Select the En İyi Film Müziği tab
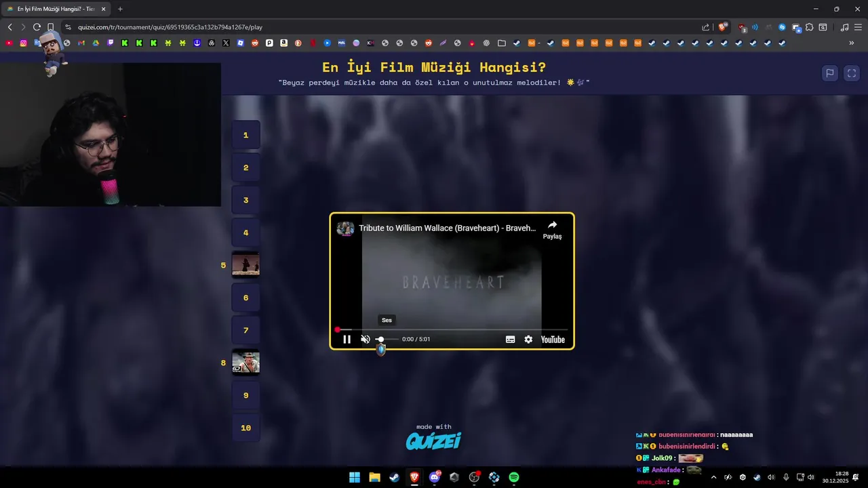This screenshot has height=488, width=868. pyautogui.click(x=56, y=9)
